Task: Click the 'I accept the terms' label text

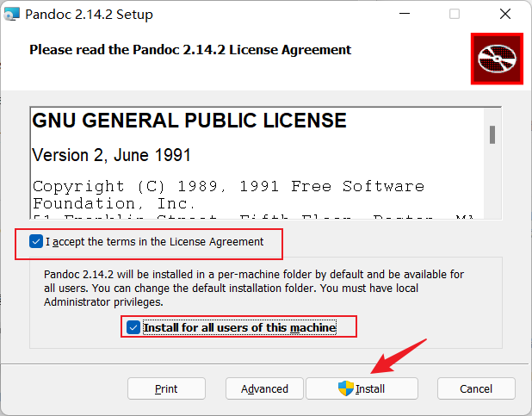Action: (x=154, y=242)
